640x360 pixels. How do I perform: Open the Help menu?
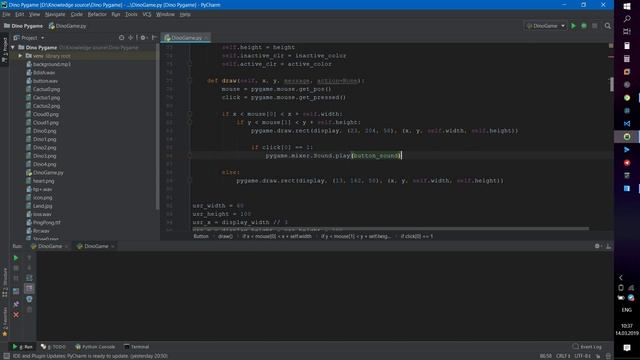coord(185,14)
